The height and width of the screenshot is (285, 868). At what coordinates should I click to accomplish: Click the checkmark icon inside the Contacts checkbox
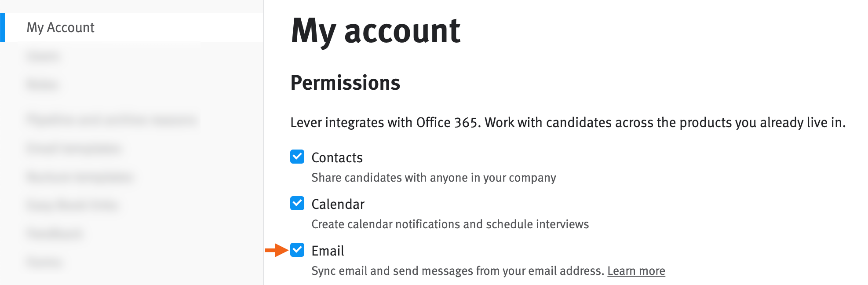coord(296,157)
